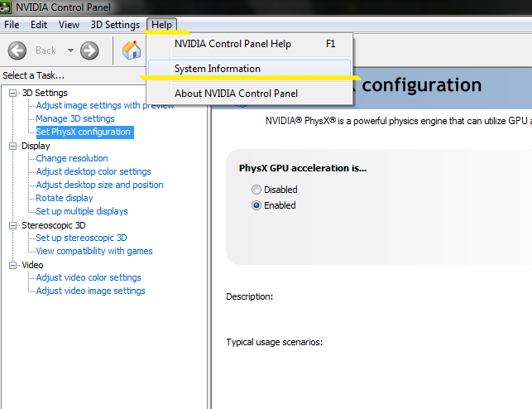The height and width of the screenshot is (409, 532).
Task: Select the Disabled PhysX radio button
Action: coord(256,190)
